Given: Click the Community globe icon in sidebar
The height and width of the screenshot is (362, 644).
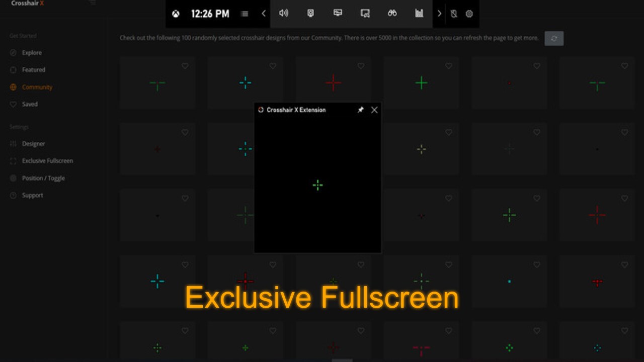Looking at the screenshot, I should click(x=13, y=87).
